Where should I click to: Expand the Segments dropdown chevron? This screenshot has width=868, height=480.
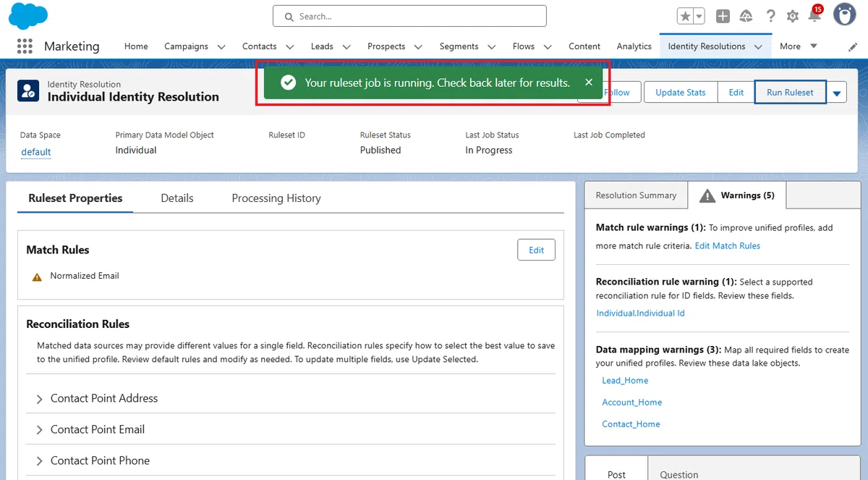[x=492, y=47]
